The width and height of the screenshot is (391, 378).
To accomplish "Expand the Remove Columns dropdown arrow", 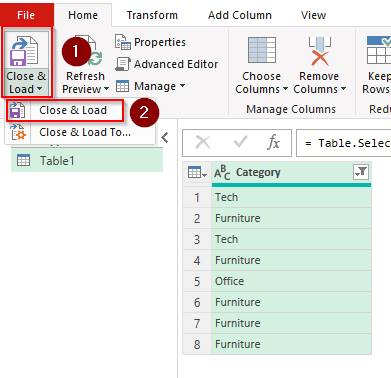I will pyautogui.click(x=343, y=89).
